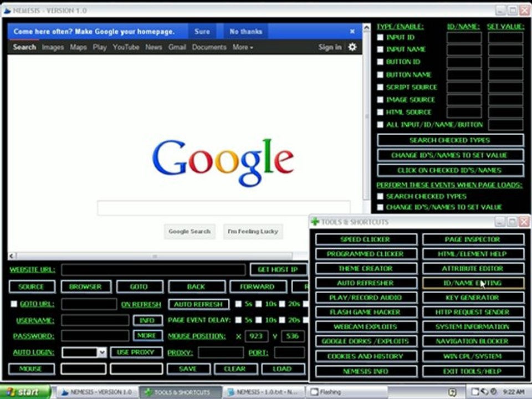Image resolution: width=532 pixels, height=399 pixels.
Task: Click the Save button
Action: 188,369
